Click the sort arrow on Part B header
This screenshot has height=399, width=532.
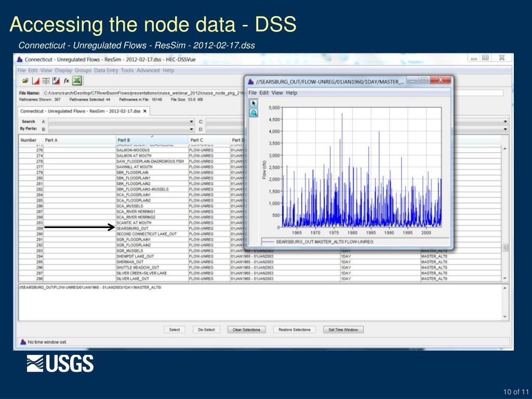(152, 137)
